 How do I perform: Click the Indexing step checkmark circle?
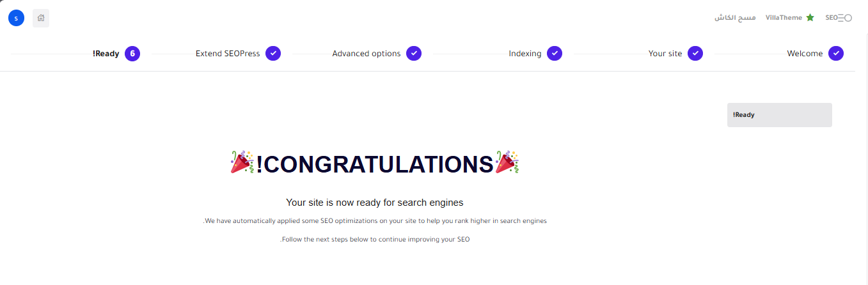click(555, 54)
